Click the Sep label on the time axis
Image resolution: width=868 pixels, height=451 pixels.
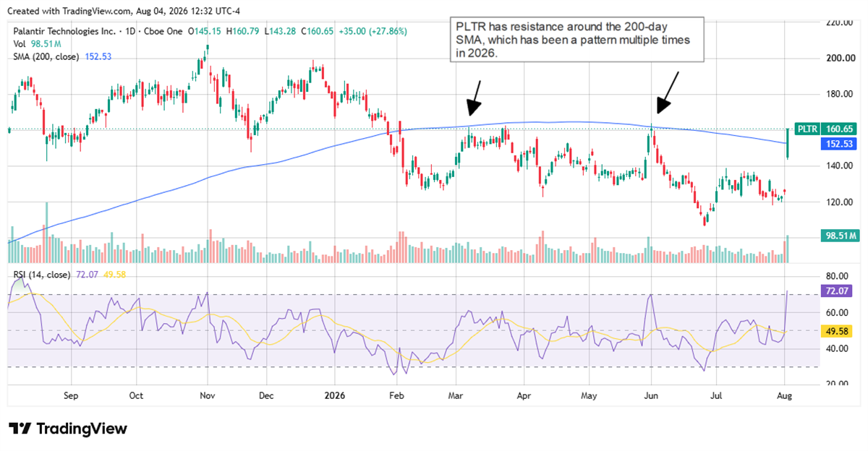coord(71,397)
